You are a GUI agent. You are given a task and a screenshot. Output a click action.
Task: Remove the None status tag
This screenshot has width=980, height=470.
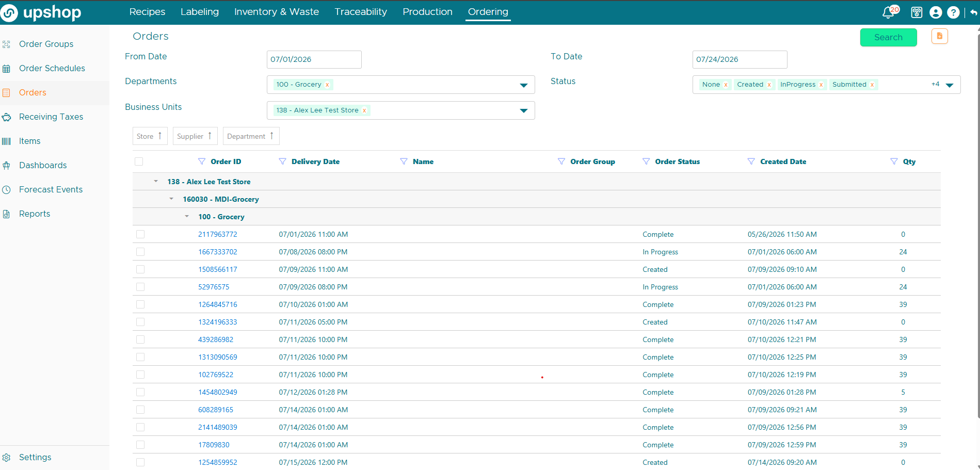coord(726,85)
